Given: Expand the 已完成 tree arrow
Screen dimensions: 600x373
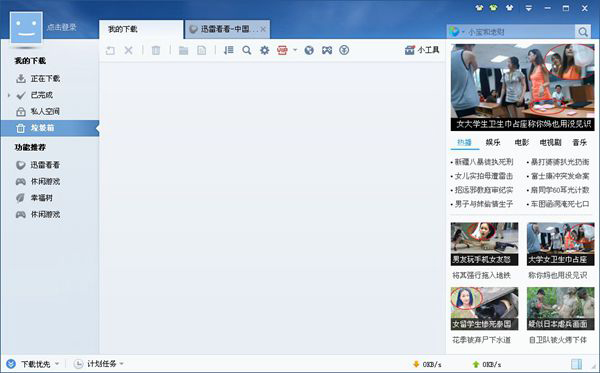Looking at the screenshot, I should (9, 95).
